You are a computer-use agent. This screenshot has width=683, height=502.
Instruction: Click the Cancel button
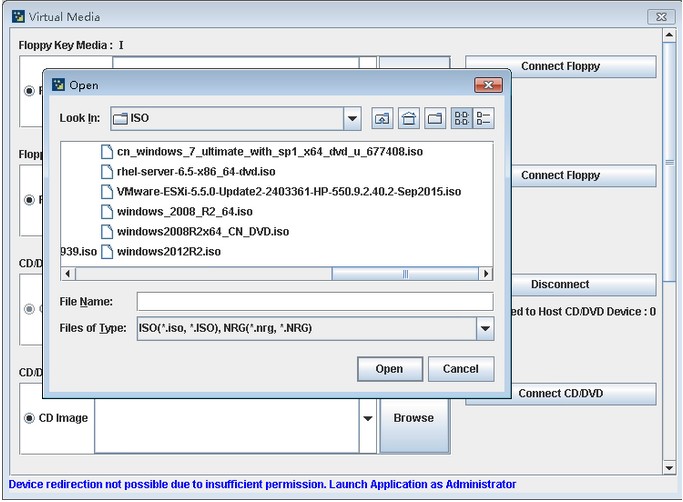[x=461, y=369]
